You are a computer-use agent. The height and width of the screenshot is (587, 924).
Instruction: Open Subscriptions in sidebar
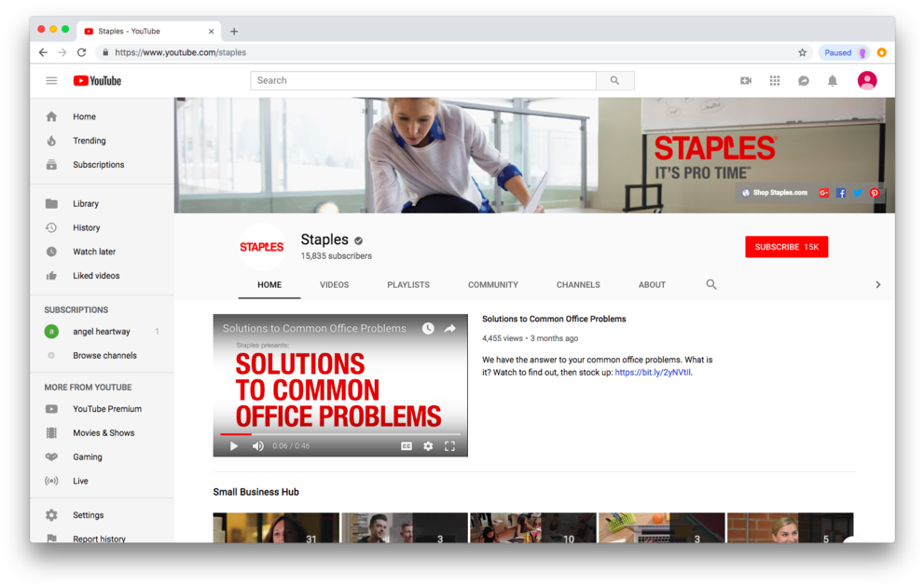point(102,165)
